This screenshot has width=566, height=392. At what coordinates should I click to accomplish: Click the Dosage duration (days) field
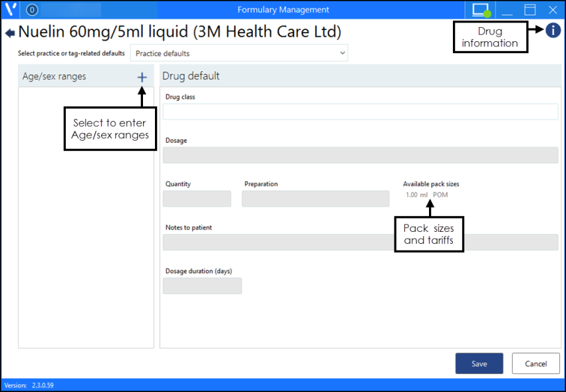click(202, 286)
